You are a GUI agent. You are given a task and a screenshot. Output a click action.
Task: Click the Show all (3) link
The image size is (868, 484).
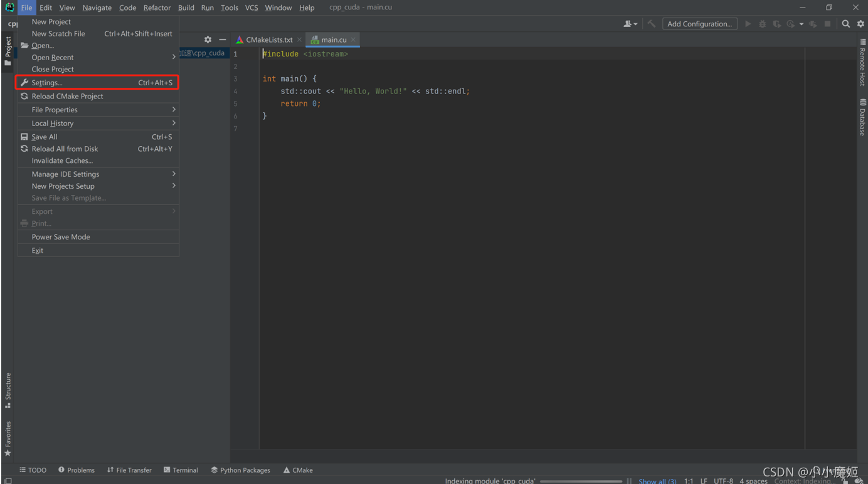(x=657, y=480)
